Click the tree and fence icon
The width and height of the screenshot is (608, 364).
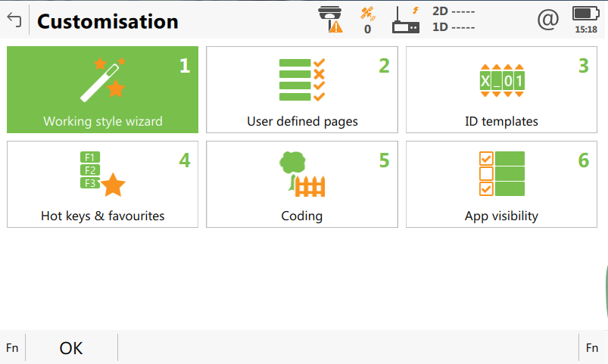click(x=302, y=174)
